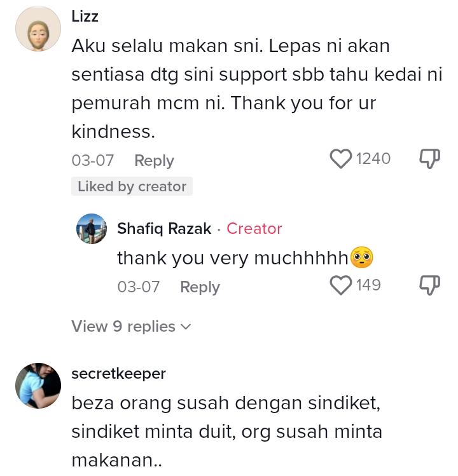Open the Lizz username link
The width and height of the screenshot is (458, 476).
click(x=85, y=16)
